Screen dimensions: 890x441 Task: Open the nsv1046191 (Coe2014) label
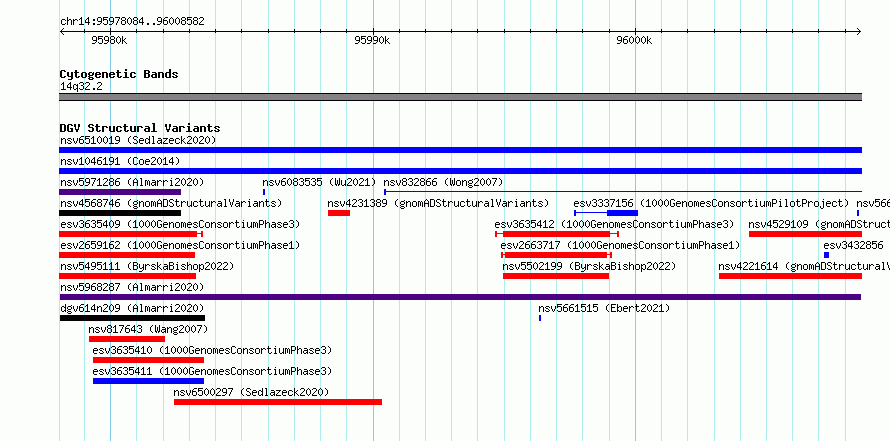[x=120, y=161]
